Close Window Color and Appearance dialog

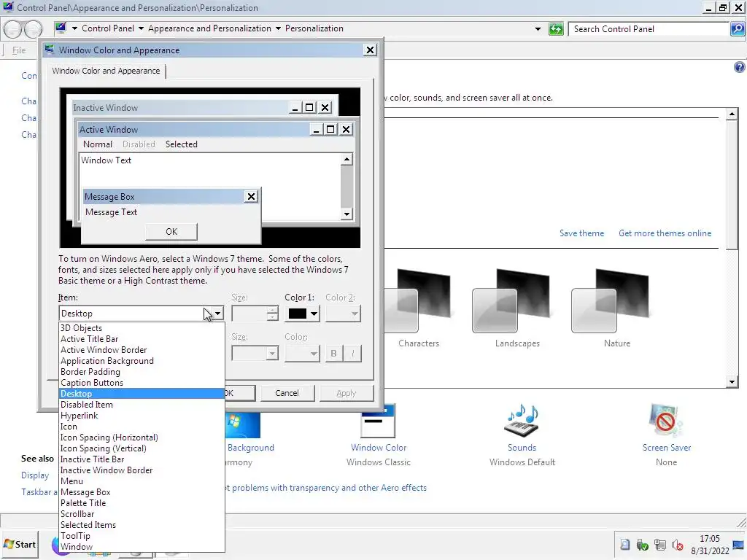coord(370,50)
